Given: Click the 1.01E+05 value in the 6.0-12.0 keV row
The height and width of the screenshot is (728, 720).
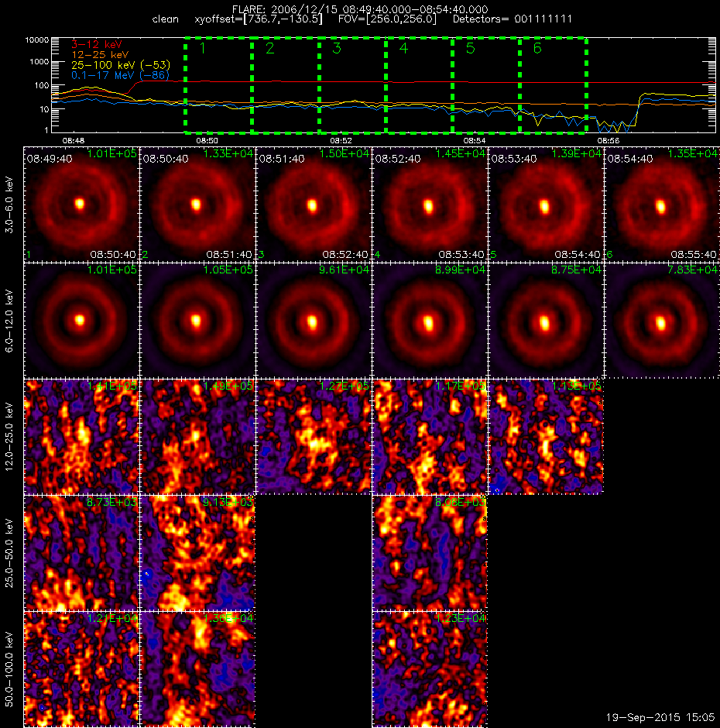Looking at the screenshot, I should (112, 270).
